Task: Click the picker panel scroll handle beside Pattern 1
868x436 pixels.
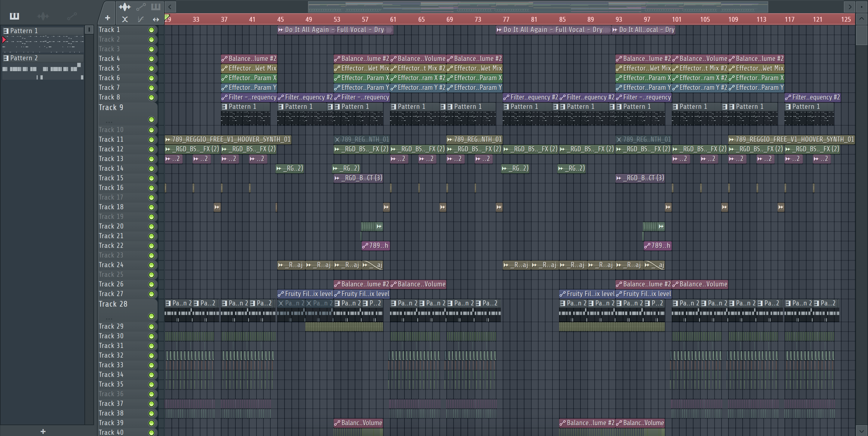Action: (89, 30)
